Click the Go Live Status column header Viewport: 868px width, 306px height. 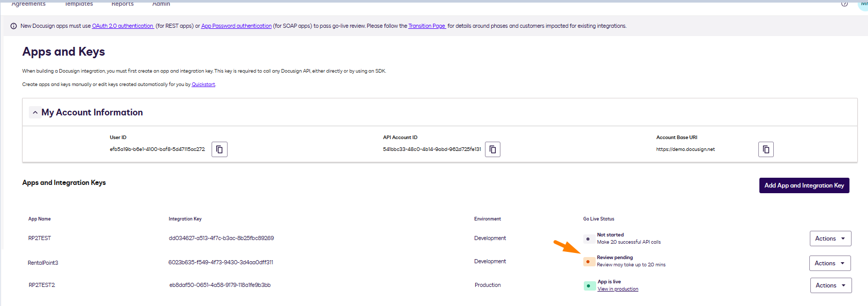click(x=599, y=219)
